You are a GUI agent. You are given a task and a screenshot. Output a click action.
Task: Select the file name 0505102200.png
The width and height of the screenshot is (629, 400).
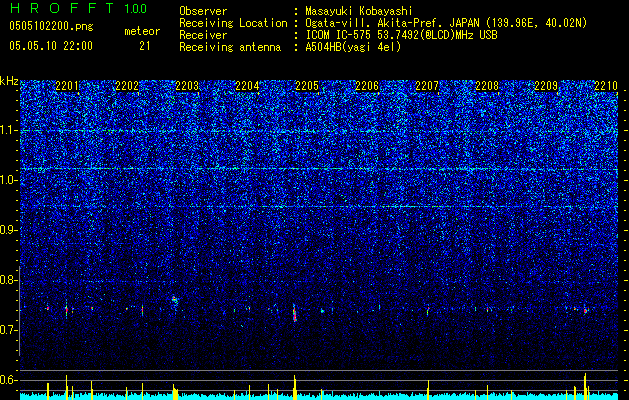51,26
